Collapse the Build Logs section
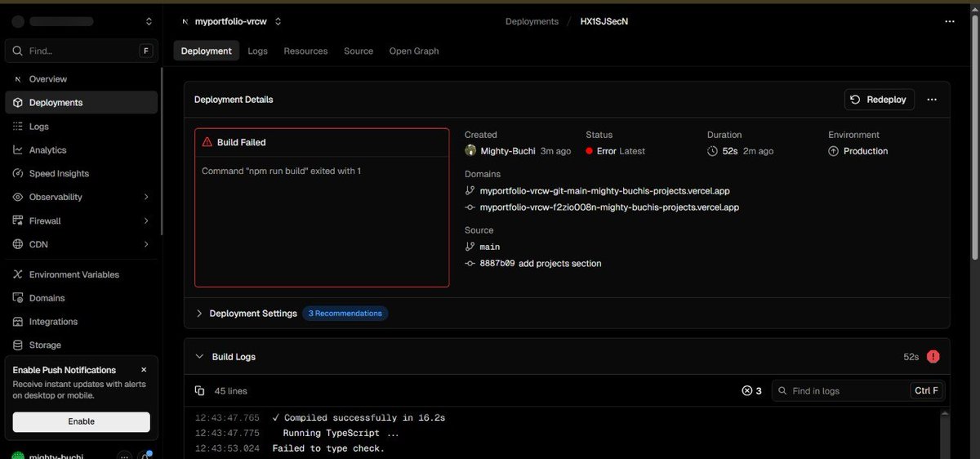 click(x=199, y=357)
